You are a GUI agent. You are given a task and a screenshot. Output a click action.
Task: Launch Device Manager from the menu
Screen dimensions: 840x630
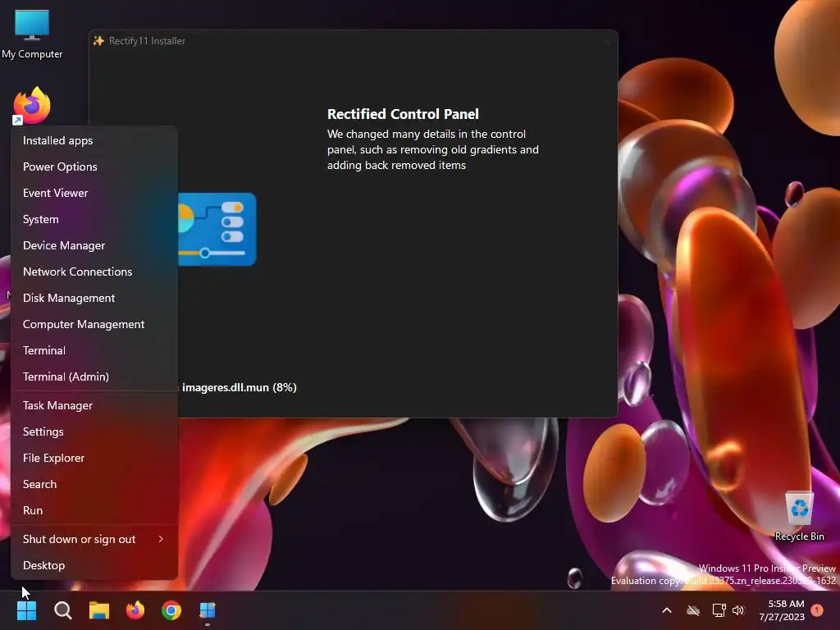[x=94, y=245]
